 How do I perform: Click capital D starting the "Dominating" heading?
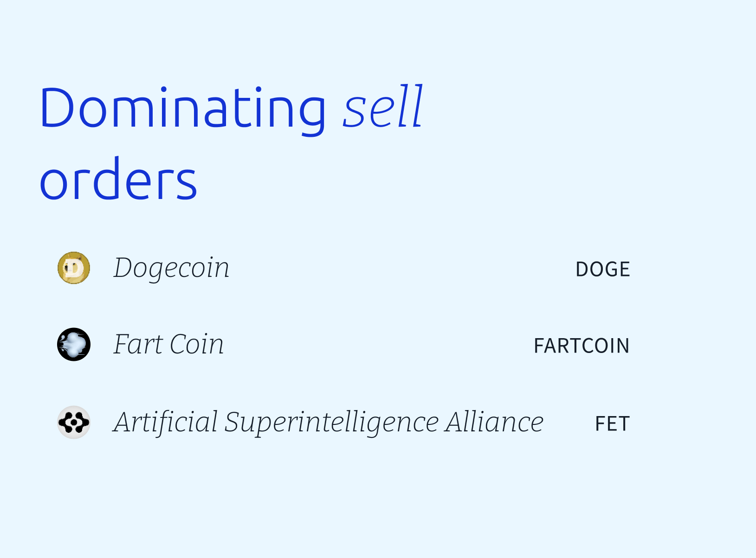57,108
